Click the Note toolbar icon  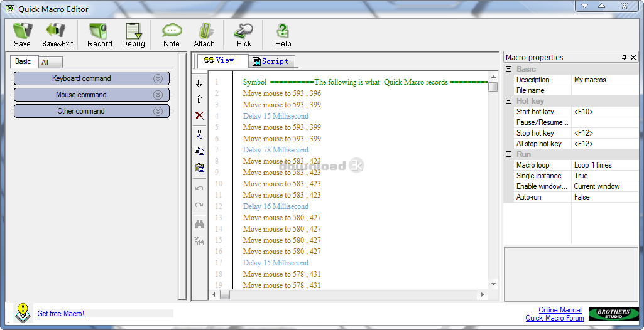pyautogui.click(x=172, y=35)
